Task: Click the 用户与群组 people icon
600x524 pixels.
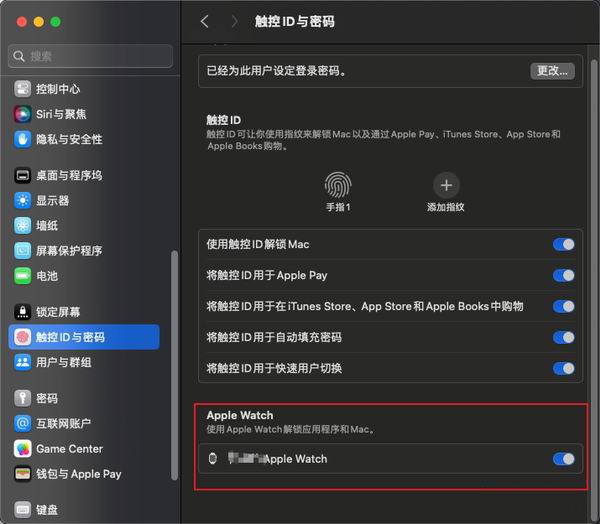Action: coord(23,362)
